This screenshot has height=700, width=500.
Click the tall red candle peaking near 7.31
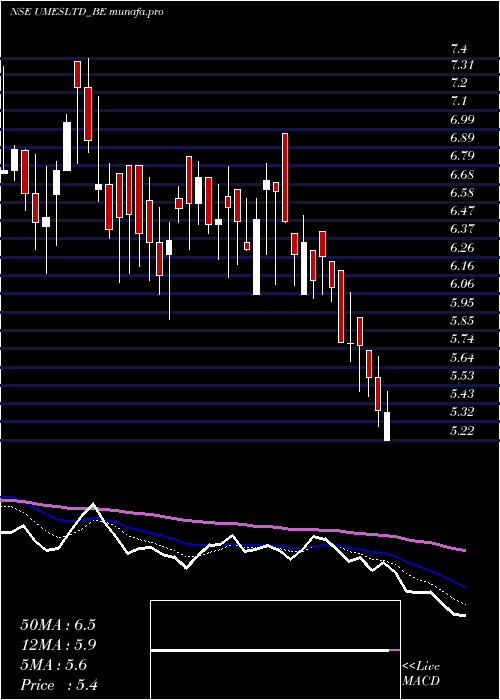pos(78,74)
